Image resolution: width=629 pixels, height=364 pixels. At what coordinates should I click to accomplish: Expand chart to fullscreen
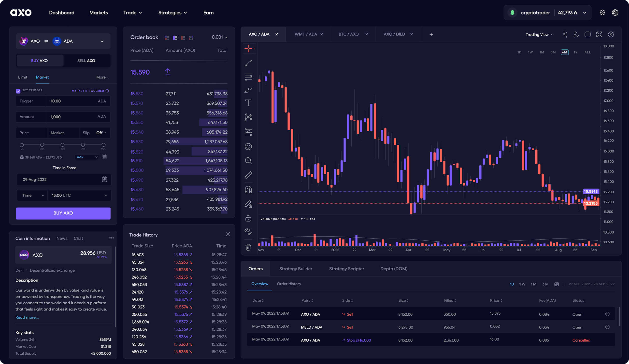click(599, 34)
